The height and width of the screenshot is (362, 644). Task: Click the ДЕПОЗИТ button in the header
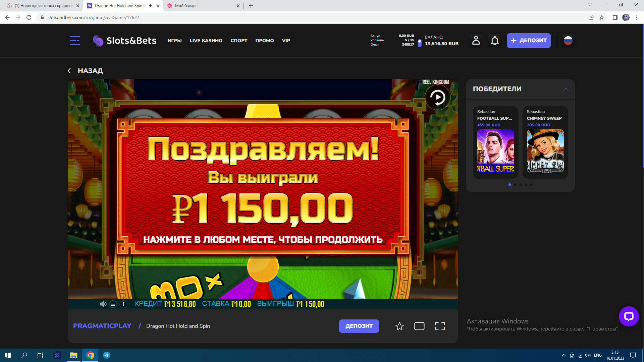[528, 41]
